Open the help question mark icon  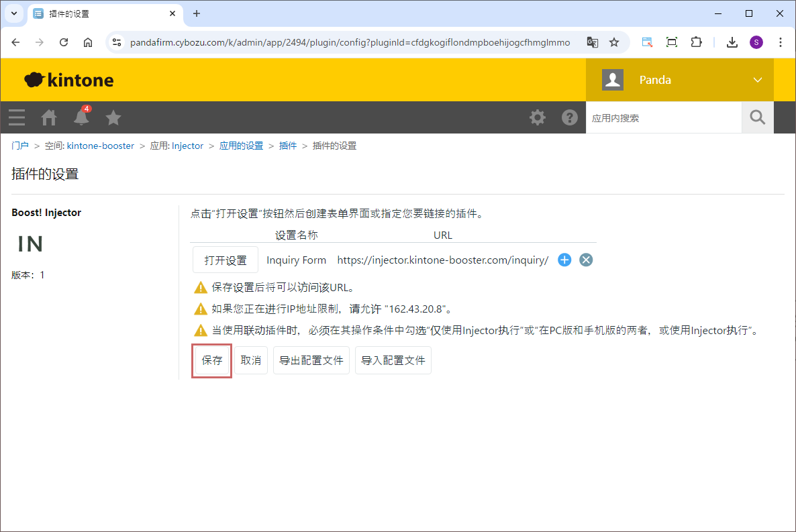point(570,117)
